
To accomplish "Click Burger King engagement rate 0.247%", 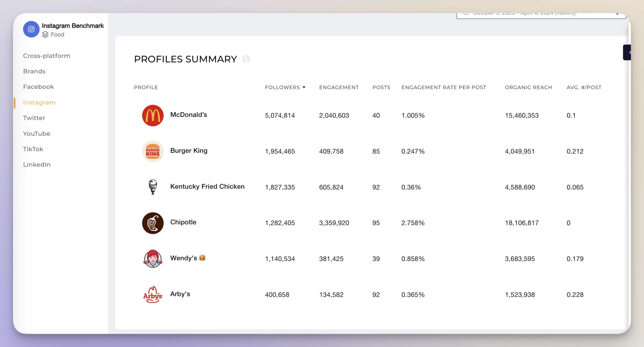I will coord(413,151).
